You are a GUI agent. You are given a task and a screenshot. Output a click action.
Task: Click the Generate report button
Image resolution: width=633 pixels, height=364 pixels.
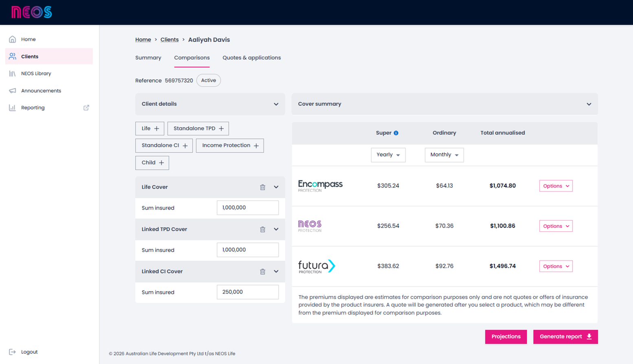pyautogui.click(x=565, y=337)
